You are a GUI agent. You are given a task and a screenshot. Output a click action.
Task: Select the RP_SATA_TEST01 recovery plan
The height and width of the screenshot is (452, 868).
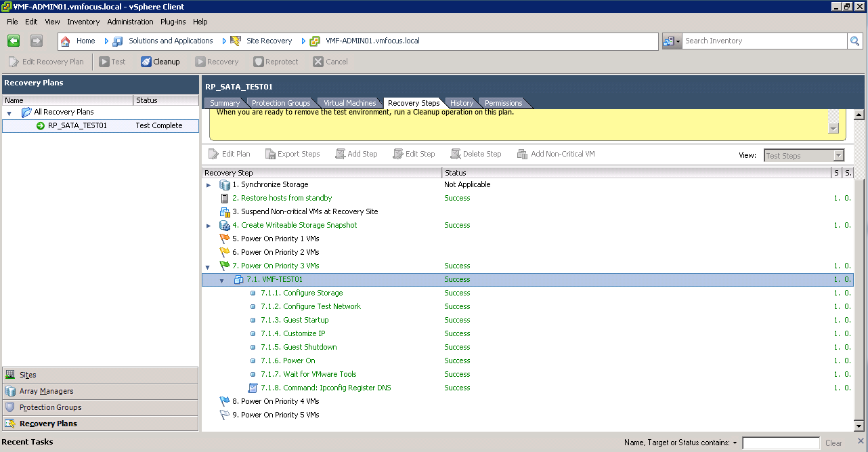[x=77, y=125]
